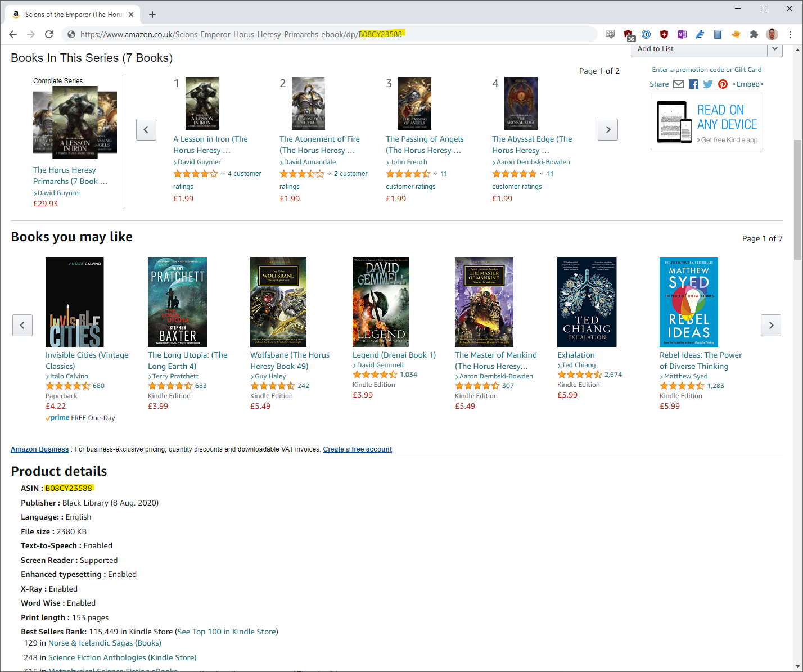The height and width of the screenshot is (672, 803).
Task: Open Legend (Drenai Book 1) title link
Action: [x=394, y=355]
